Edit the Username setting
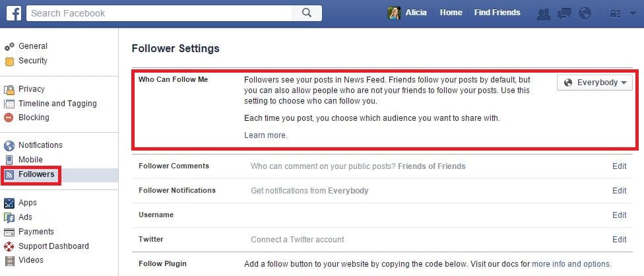 pyautogui.click(x=620, y=215)
